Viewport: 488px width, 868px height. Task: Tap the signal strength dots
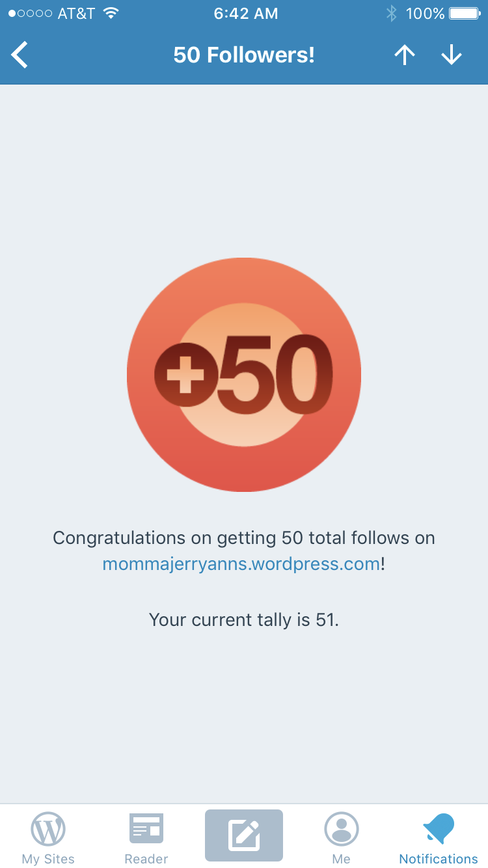30,13
